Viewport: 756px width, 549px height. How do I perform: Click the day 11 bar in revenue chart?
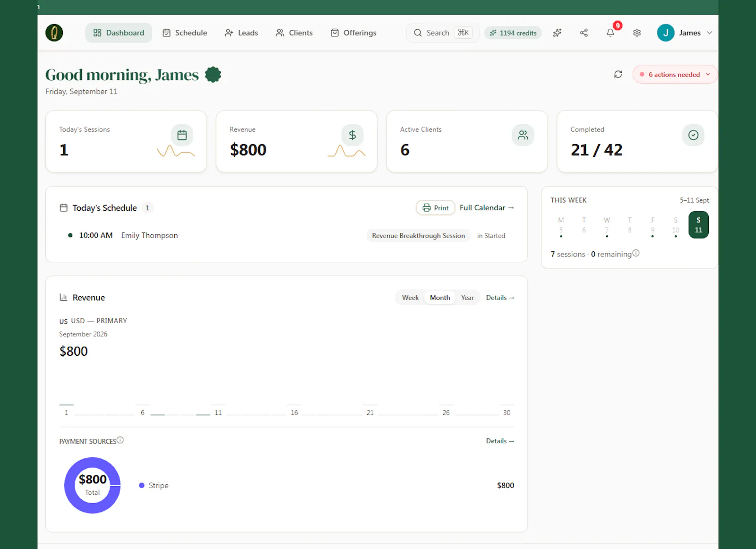tap(218, 405)
